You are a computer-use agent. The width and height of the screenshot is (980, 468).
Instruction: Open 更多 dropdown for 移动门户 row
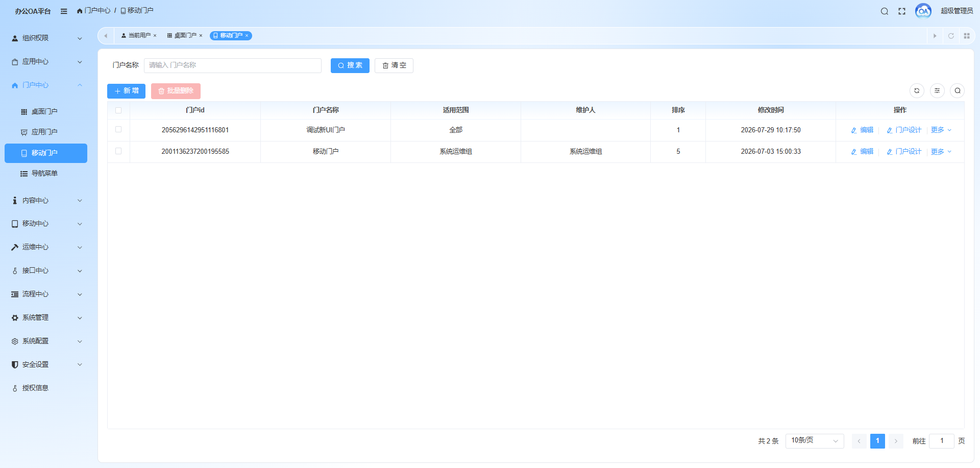(x=941, y=151)
